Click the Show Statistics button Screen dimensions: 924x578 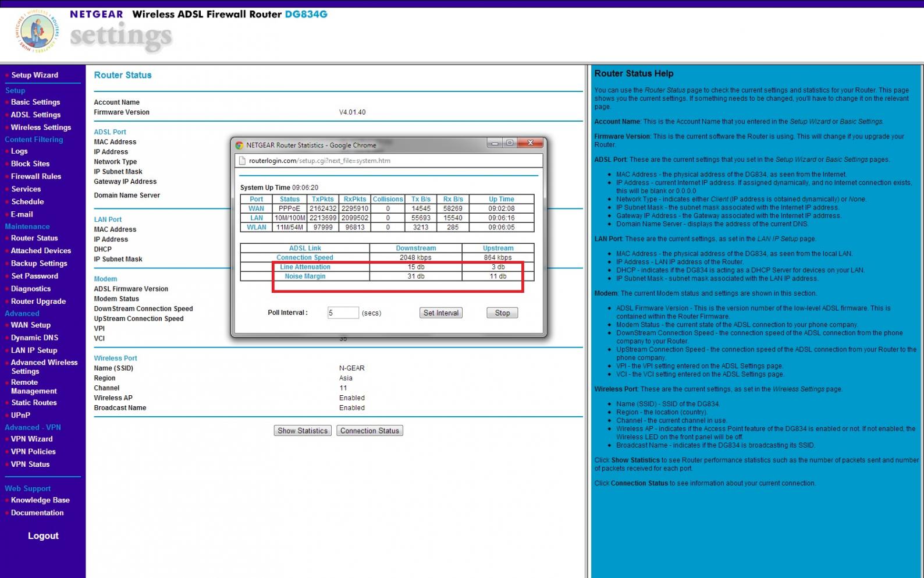click(x=303, y=431)
